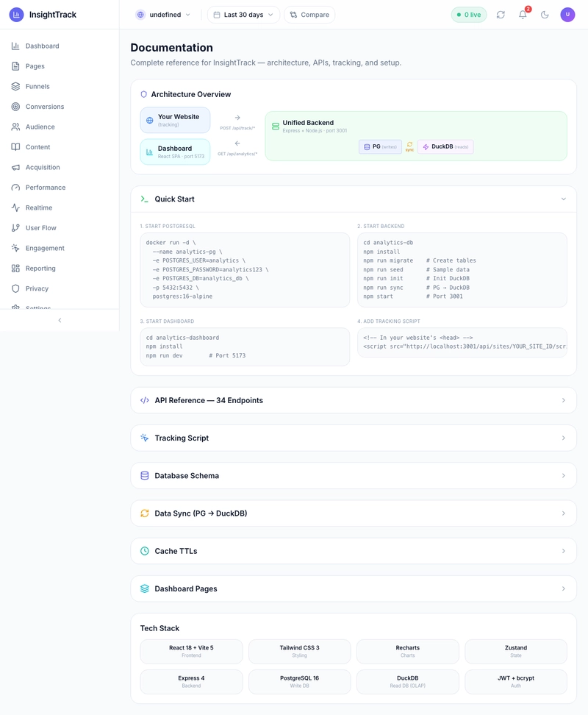Click the Realtime pulse icon

15,207
